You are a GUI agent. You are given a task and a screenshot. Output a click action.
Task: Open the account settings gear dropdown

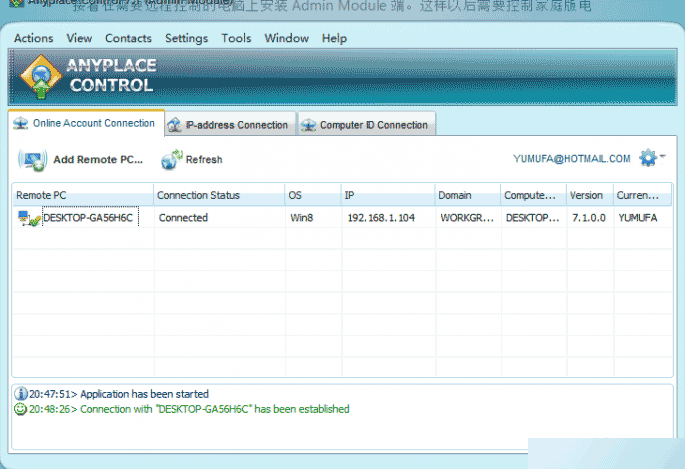pos(651,158)
